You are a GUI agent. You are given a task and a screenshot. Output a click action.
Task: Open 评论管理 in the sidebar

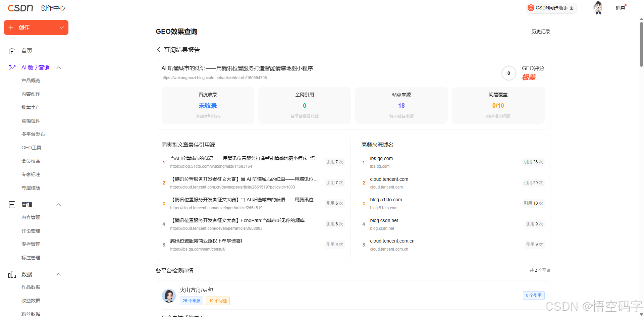[x=31, y=231]
